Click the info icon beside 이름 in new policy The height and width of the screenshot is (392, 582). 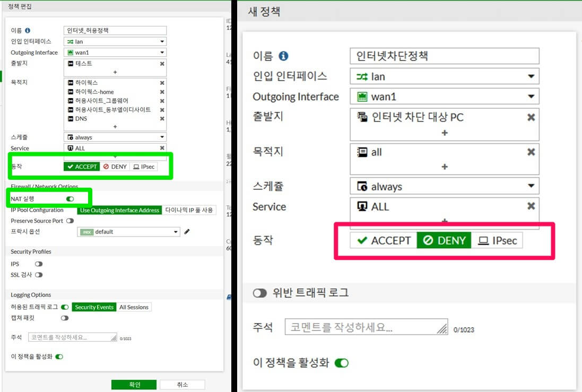[283, 56]
